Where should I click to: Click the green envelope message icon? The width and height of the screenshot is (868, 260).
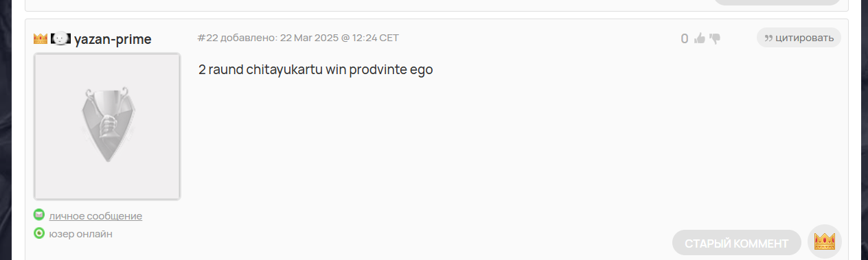coord(39,215)
